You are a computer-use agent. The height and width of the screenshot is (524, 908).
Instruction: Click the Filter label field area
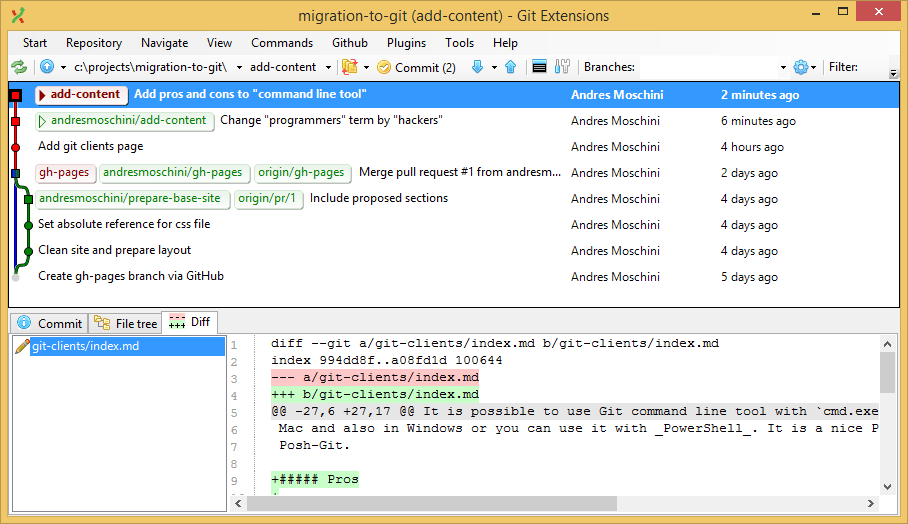(843, 67)
